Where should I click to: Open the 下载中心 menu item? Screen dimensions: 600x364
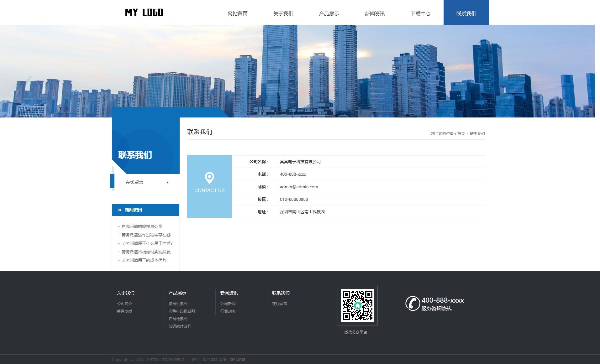point(420,13)
